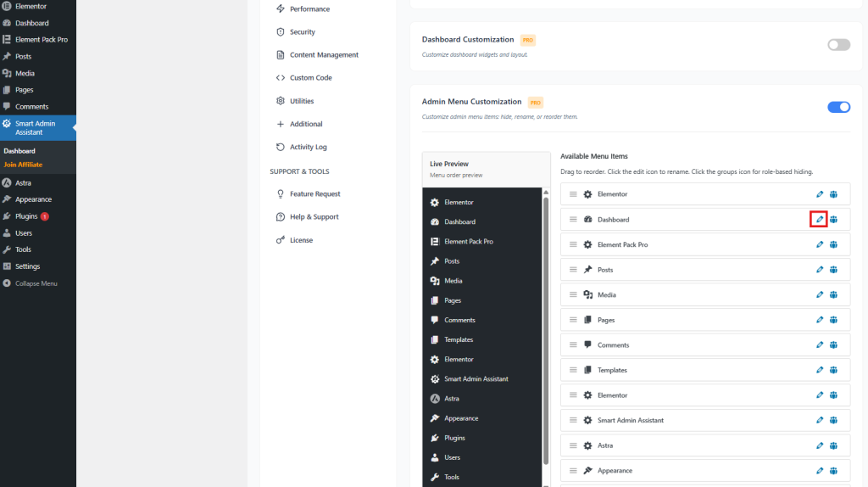This screenshot has width=868, height=487.
Task: Open Utilities section
Action: point(295,101)
